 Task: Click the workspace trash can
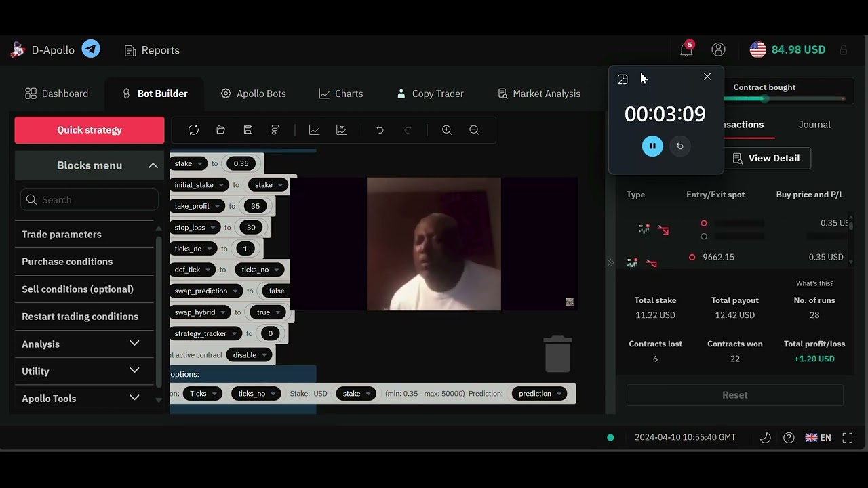point(557,354)
